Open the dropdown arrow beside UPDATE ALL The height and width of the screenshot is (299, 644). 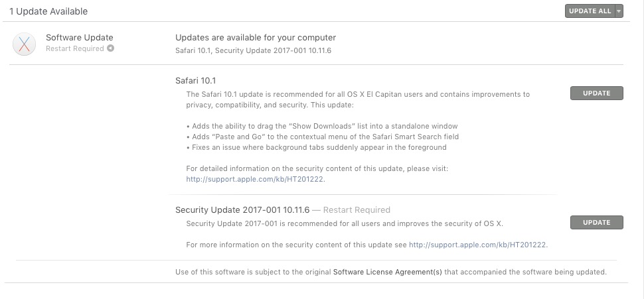619,11
